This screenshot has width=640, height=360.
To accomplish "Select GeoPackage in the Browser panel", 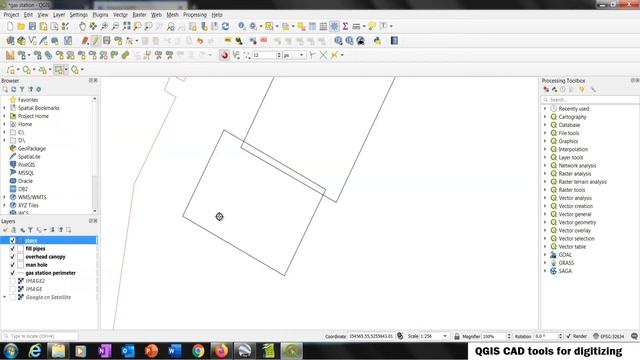I will pos(32,149).
